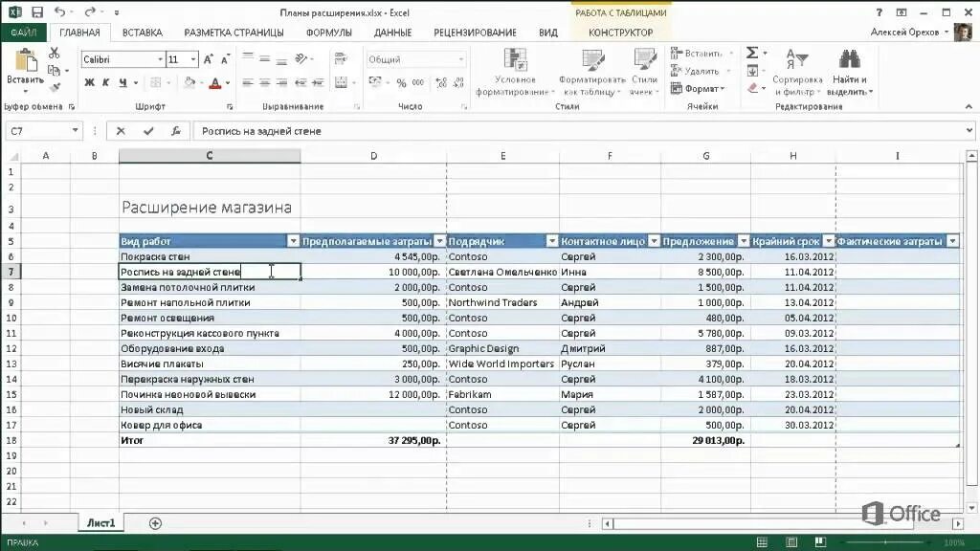Toggle middle vertical alignment
The height and width of the screenshot is (551, 980).
coord(265,58)
